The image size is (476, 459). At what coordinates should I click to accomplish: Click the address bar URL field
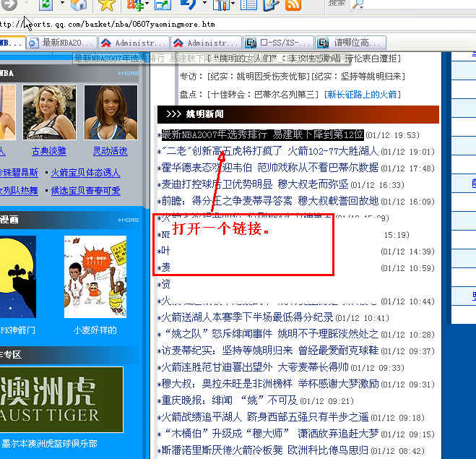(x=238, y=24)
